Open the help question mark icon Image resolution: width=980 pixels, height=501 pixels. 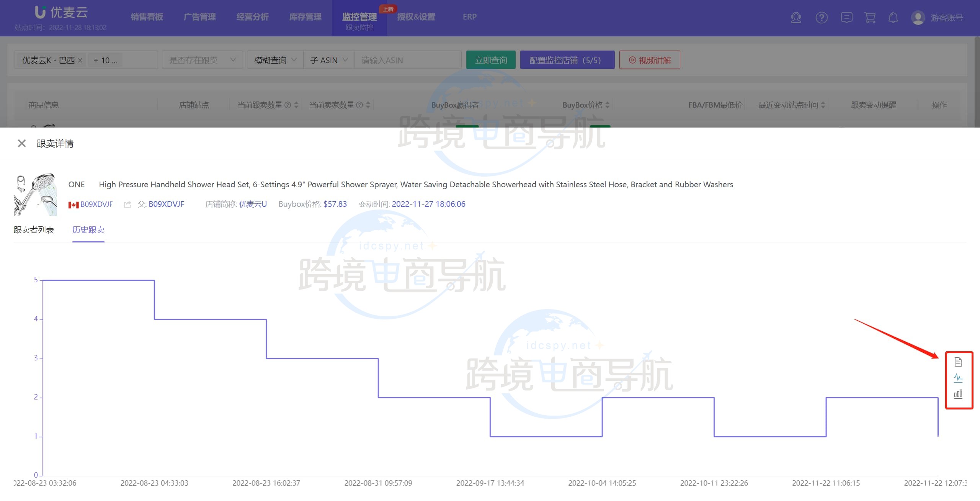tap(822, 18)
